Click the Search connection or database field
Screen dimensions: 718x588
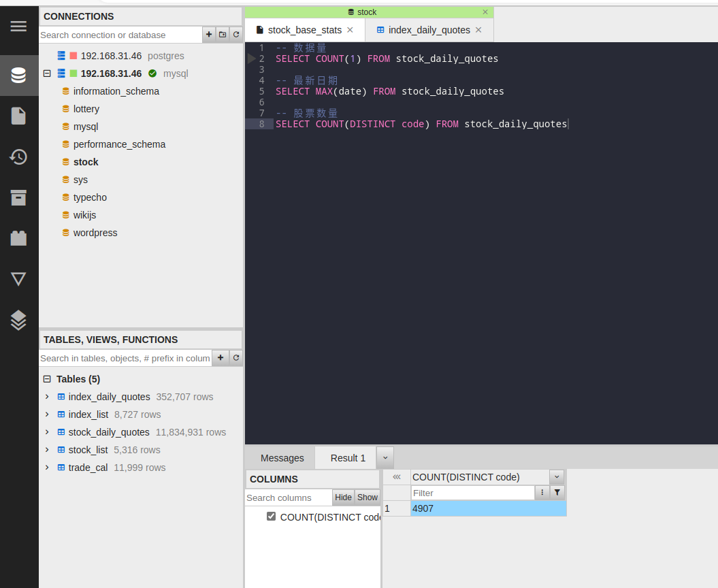tap(120, 35)
